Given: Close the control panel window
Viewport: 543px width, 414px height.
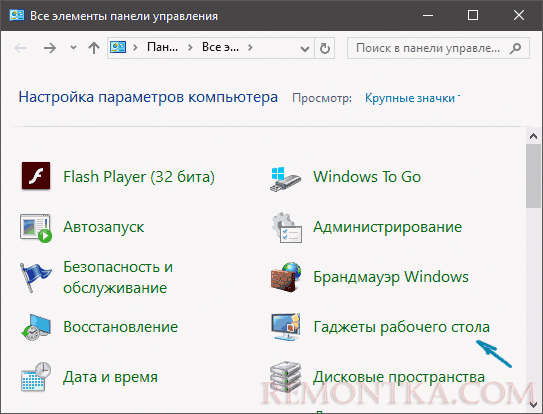Looking at the screenshot, I should coord(519,15).
